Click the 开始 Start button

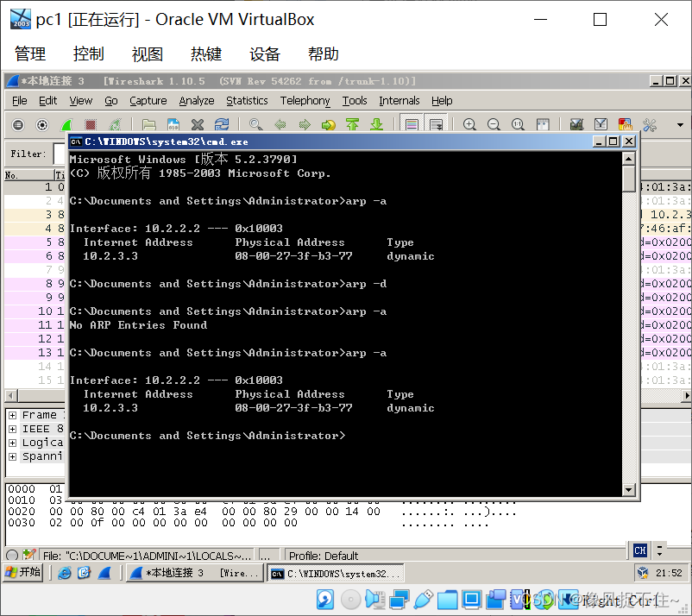23,573
